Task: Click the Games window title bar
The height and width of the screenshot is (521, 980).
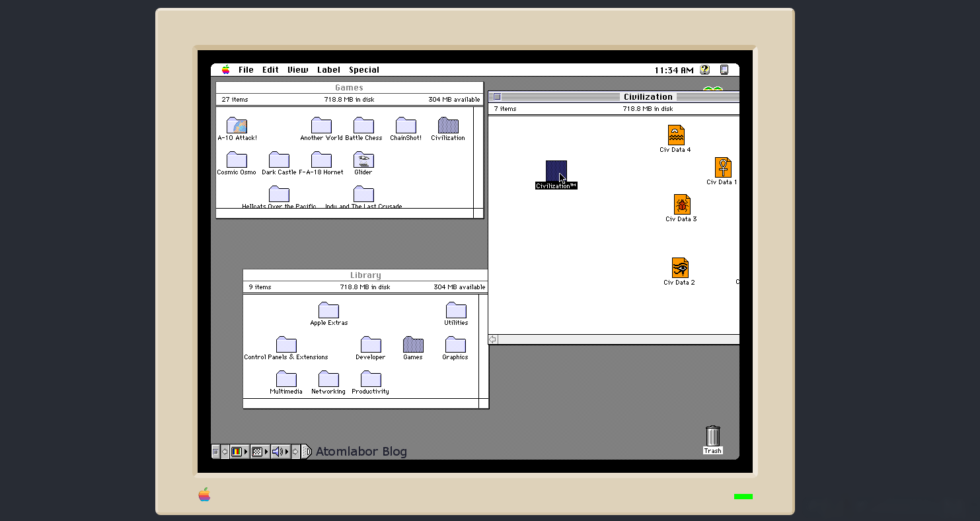Action: (350, 88)
